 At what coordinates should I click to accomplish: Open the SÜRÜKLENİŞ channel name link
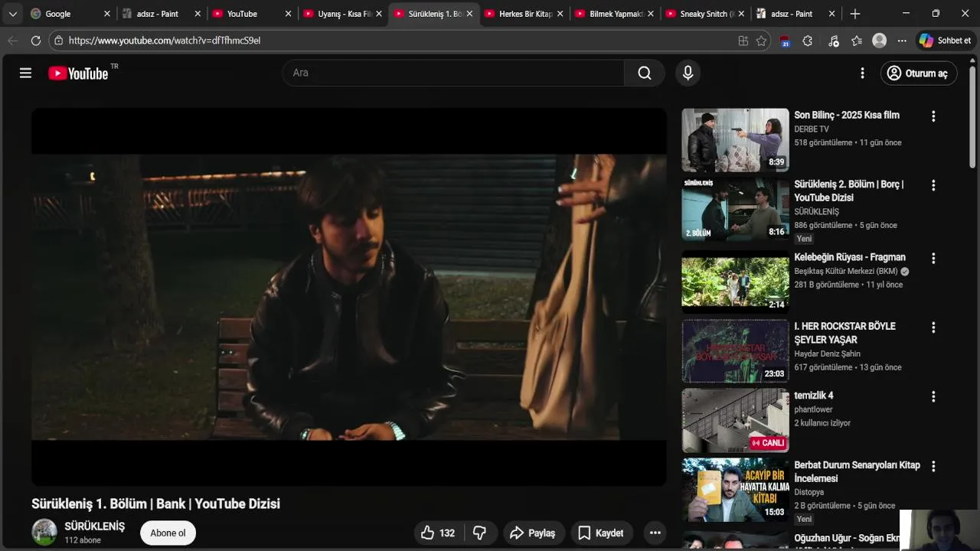point(94,527)
